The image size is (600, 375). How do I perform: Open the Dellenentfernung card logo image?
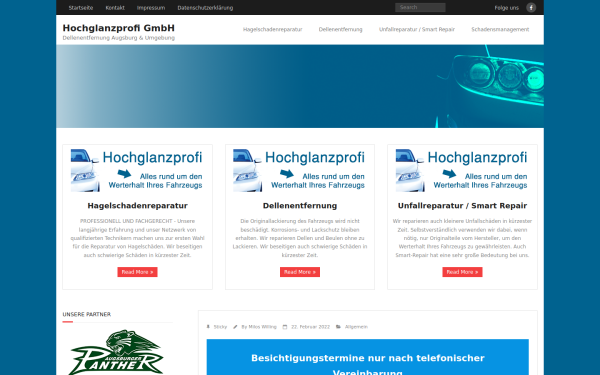coord(300,170)
